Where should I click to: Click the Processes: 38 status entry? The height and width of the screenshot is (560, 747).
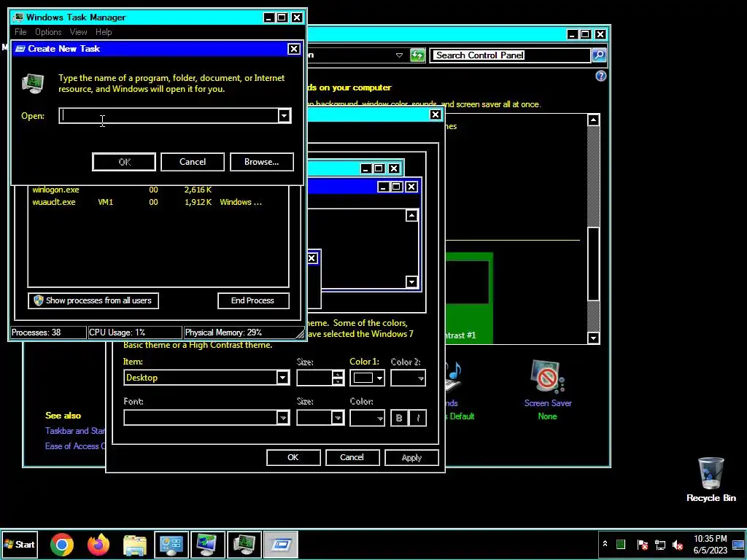pyautogui.click(x=48, y=332)
